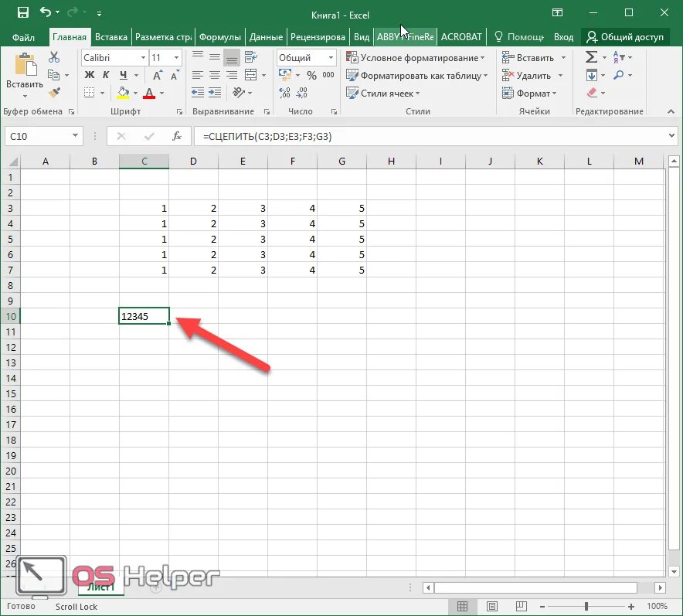This screenshot has width=683, height=616.
Task: Open Стили ячеек dropdown
Action: (x=383, y=94)
